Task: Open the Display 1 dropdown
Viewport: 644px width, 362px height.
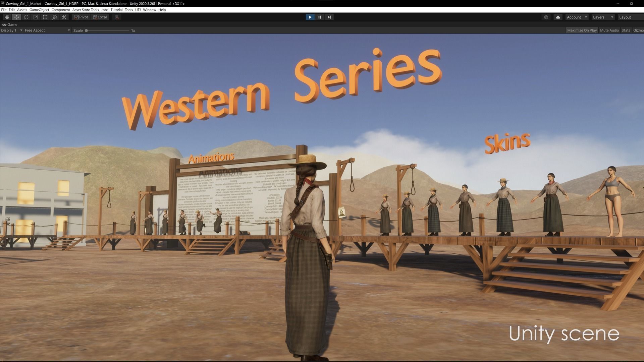Action: tap(12, 30)
